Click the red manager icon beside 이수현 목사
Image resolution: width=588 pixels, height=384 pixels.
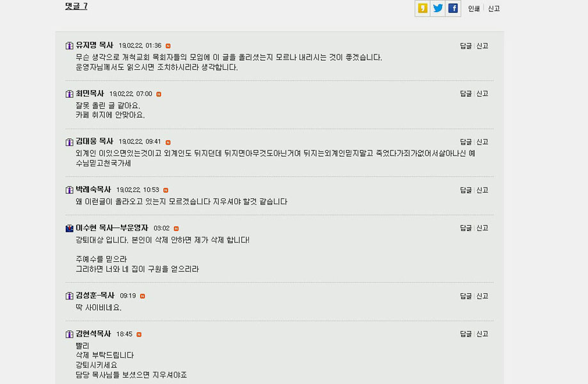pyautogui.click(x=69, y=228)
